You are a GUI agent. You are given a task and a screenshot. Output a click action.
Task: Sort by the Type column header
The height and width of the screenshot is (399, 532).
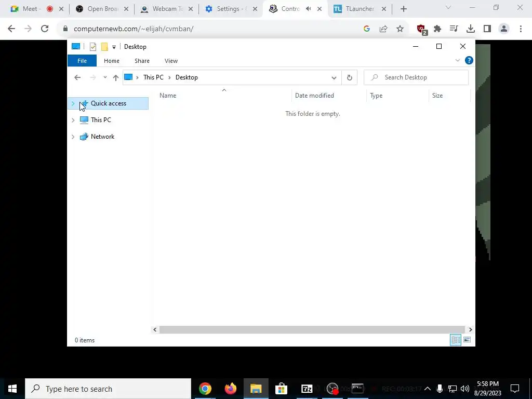(397, 96)
